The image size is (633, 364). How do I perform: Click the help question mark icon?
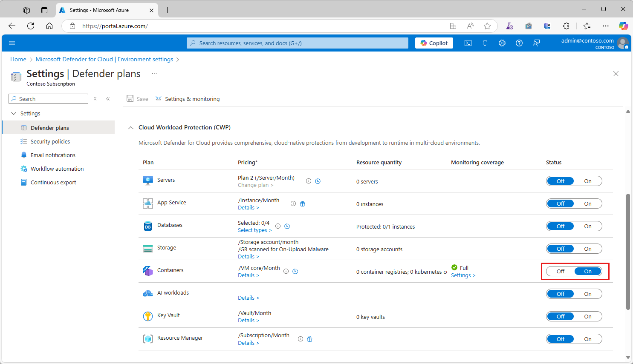click(519, 43)
